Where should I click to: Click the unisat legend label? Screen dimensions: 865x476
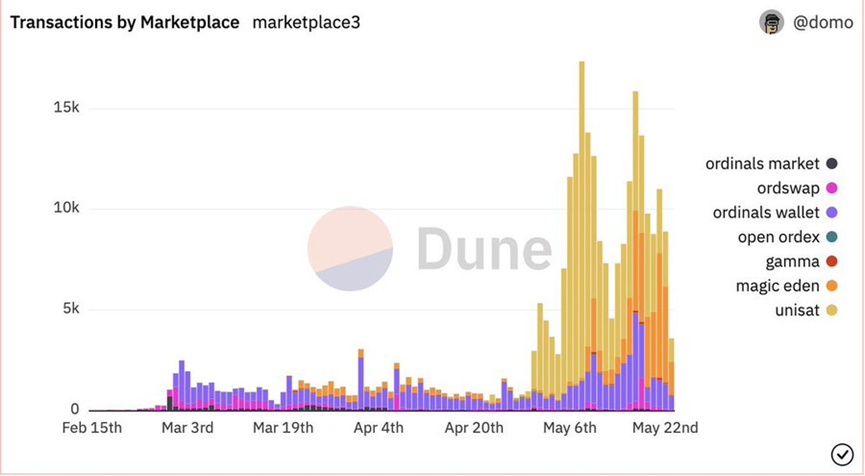click(797, 310)
